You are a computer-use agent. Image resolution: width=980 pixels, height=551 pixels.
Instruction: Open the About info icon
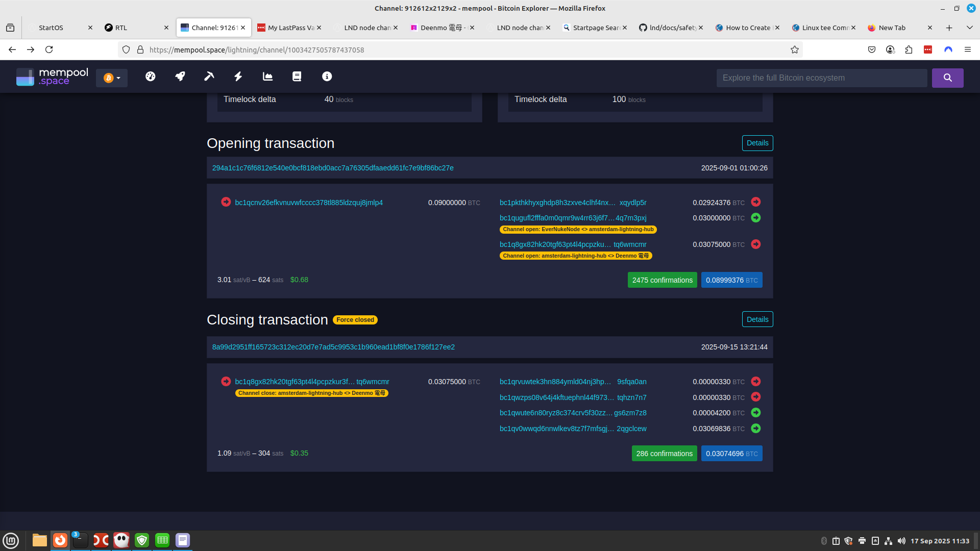327,77
